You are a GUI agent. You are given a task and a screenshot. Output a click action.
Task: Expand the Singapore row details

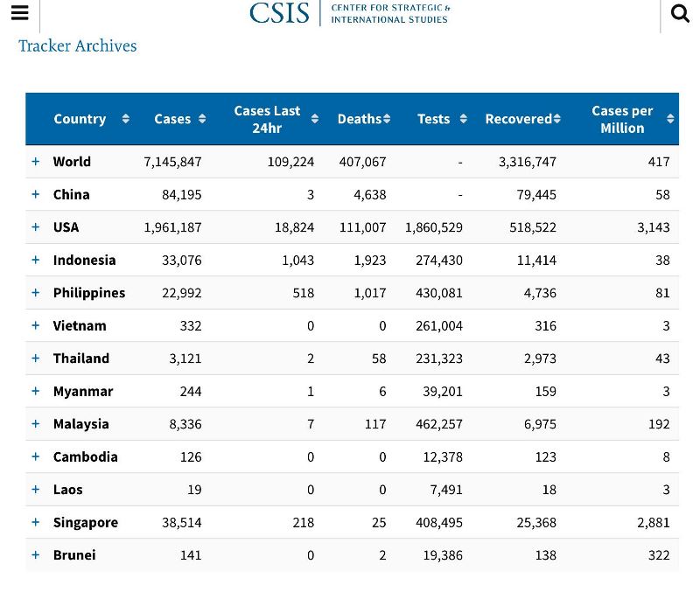pos(36,522)
